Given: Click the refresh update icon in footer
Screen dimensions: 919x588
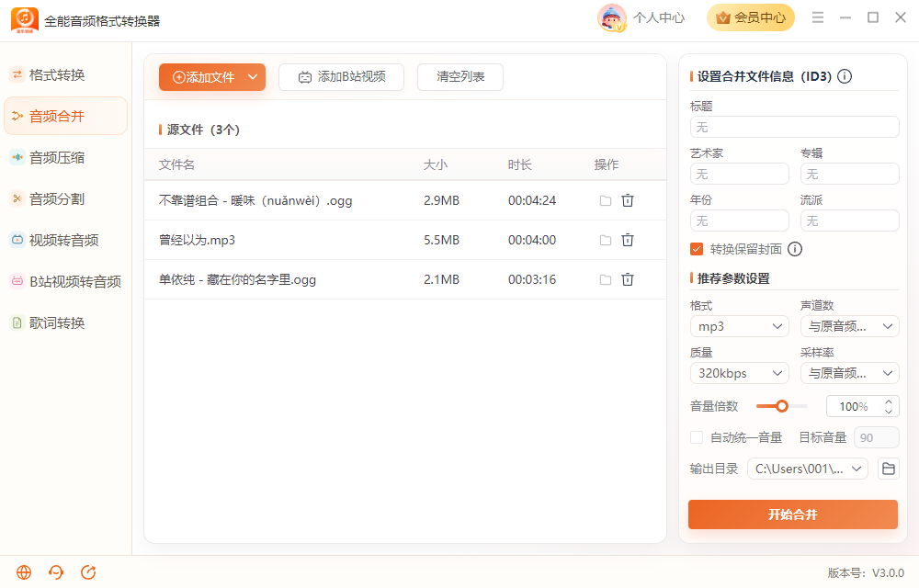Looking at the screenshot, I should pos(88,572).
